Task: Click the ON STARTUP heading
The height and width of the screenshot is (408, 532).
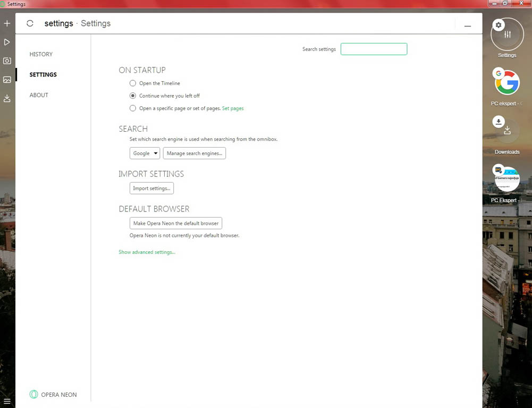Action: tap(142, 70)
